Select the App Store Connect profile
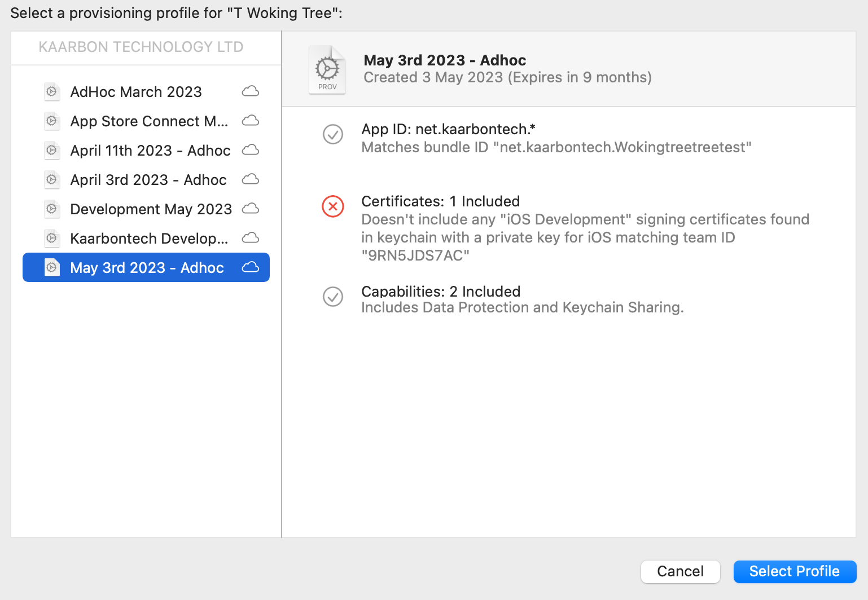Viewport: 868px width, 600px height. pyautogui.click(x=149, y=121)
